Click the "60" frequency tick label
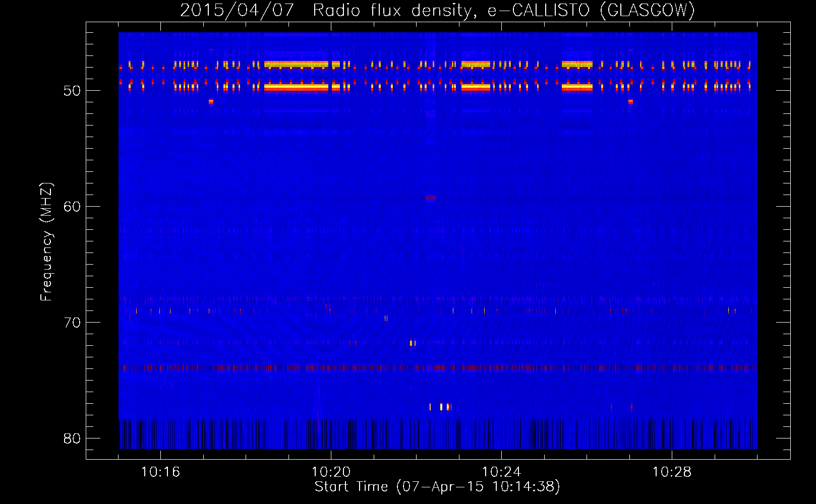 (72, 207)
